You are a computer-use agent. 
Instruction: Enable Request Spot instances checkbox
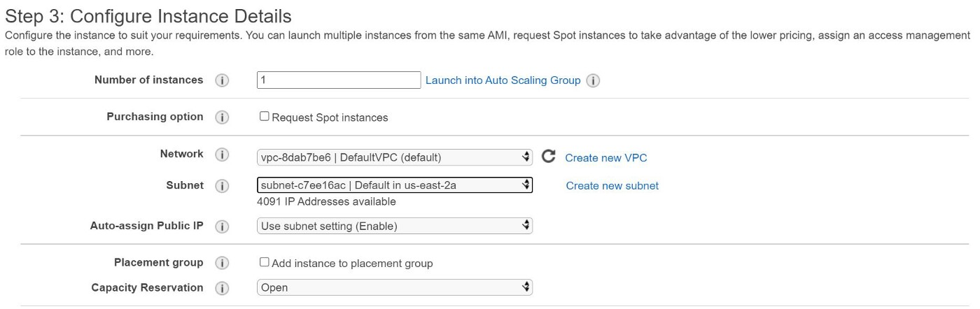tap(265, 117)
